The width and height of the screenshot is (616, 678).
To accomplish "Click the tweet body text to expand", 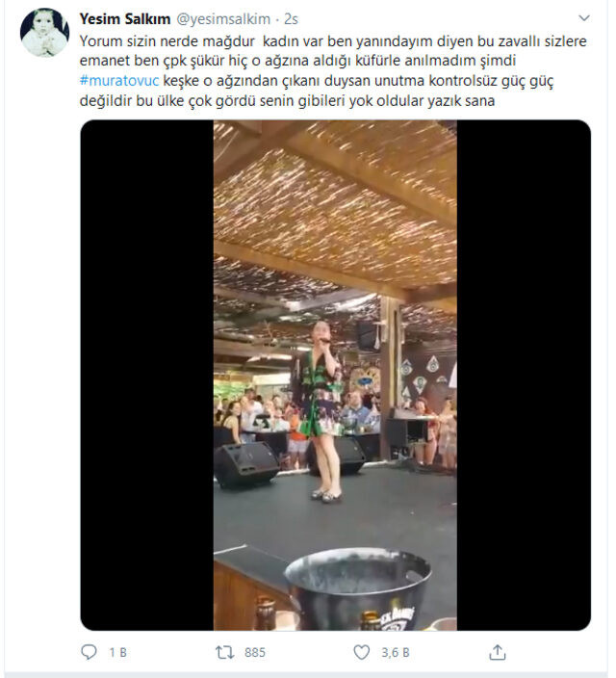I will tap(333, 71).
